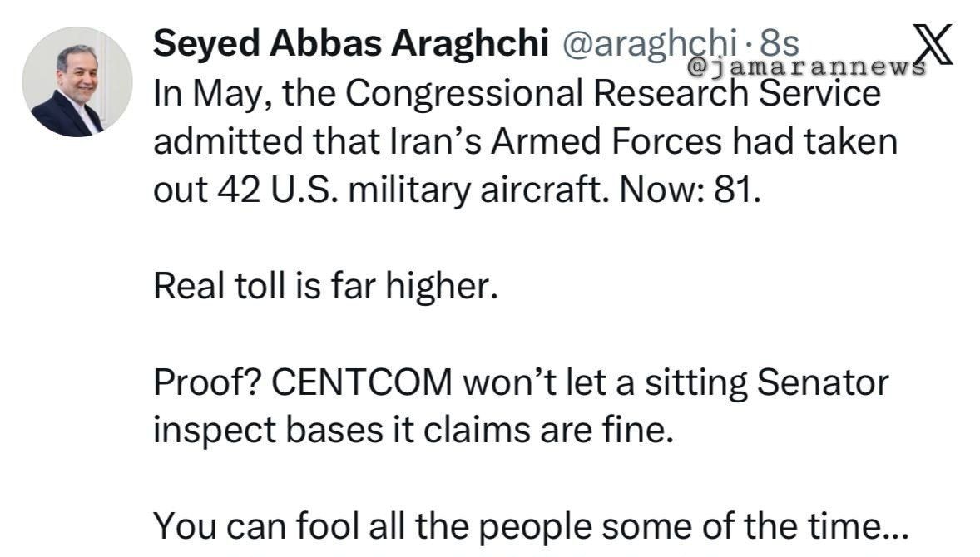Click the word 'Senator' in the post
The height and width of the screenshot is (557, 980).
point(823,382)
